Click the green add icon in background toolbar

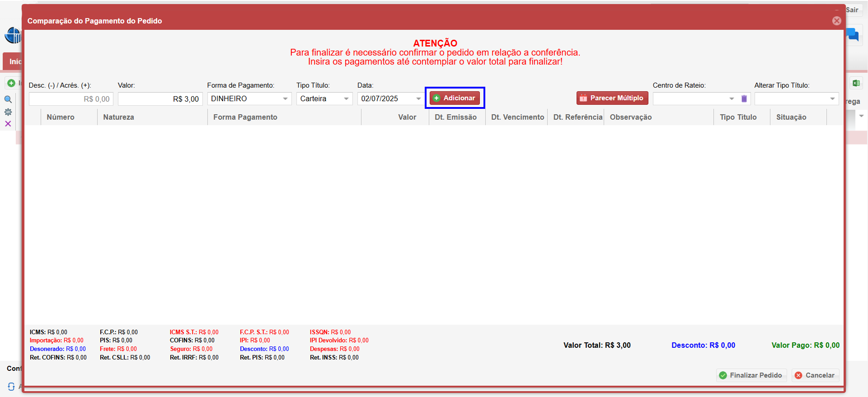[11, 83]
